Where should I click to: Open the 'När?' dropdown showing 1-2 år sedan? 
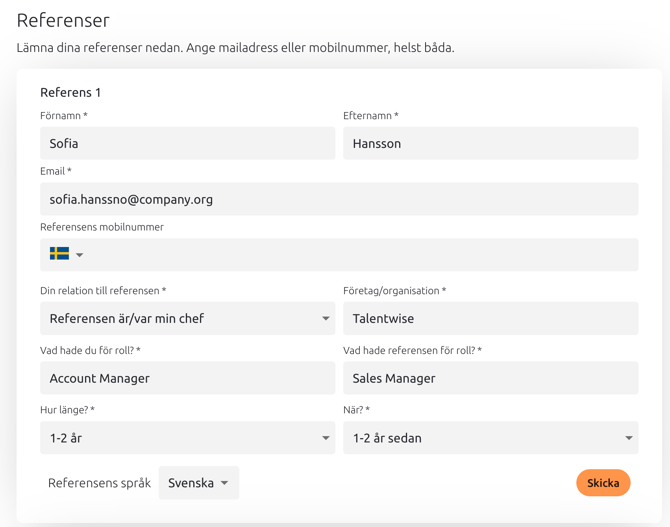491,438
